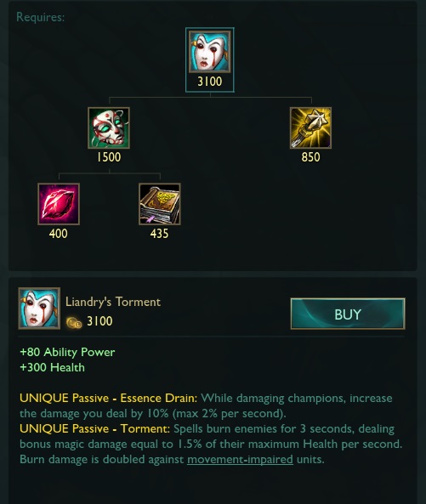Click the +80 Ability Power stat line

67,352
